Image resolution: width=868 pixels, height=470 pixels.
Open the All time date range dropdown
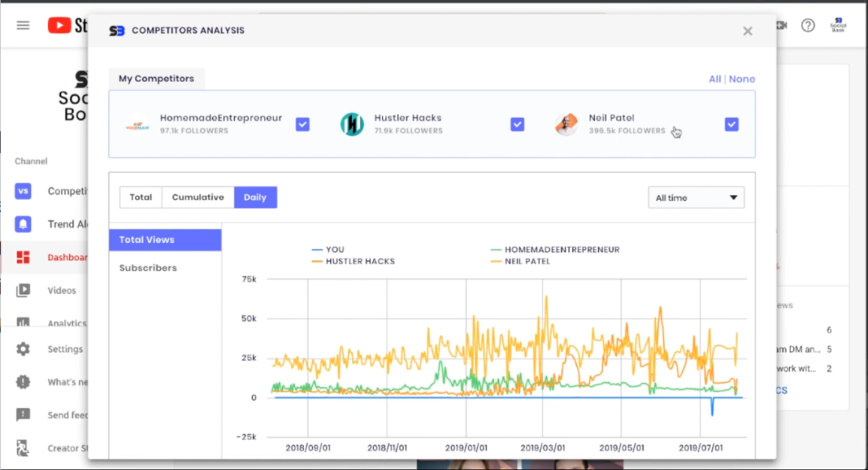(696, 198)
